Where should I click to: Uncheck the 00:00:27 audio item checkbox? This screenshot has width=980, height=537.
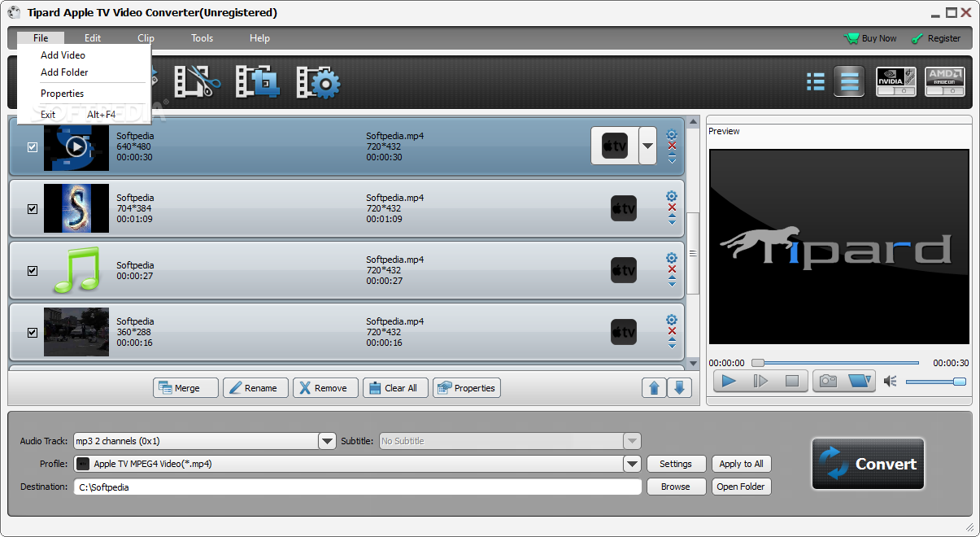pos(33,271)
